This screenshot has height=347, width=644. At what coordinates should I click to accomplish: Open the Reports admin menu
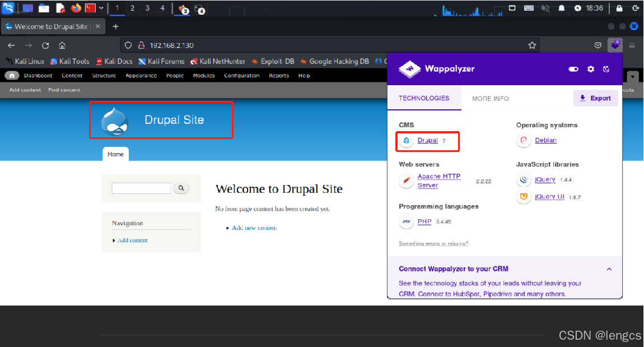[x=279, y=76]
